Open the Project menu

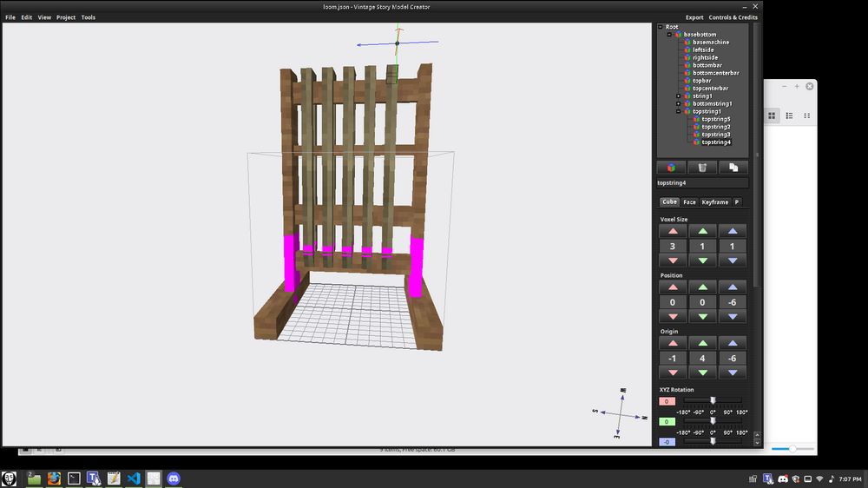click(x=66, y=17)
